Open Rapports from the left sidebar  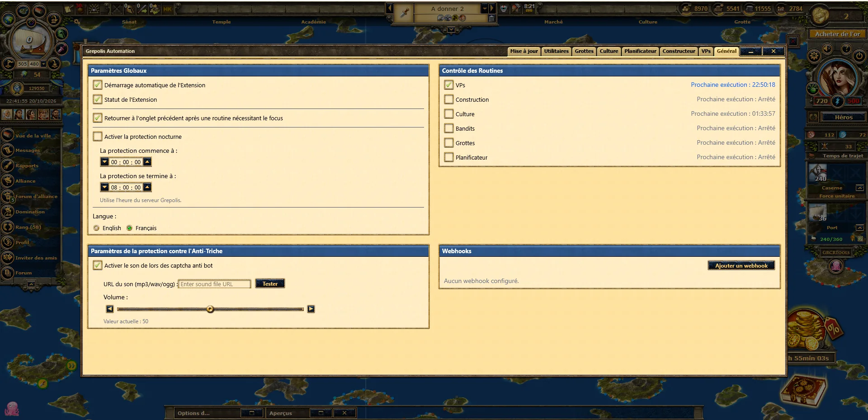pos(27,165)
